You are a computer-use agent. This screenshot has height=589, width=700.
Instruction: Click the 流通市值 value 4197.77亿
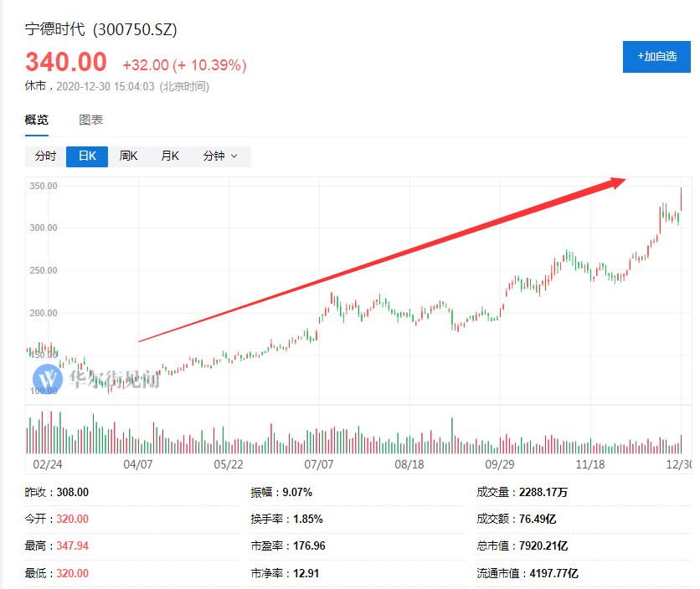(554, 573)
